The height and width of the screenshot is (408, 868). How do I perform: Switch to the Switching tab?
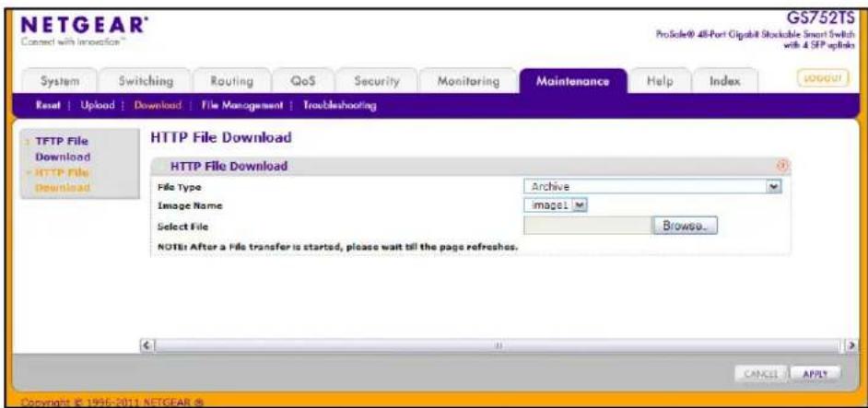coord(147,81)
